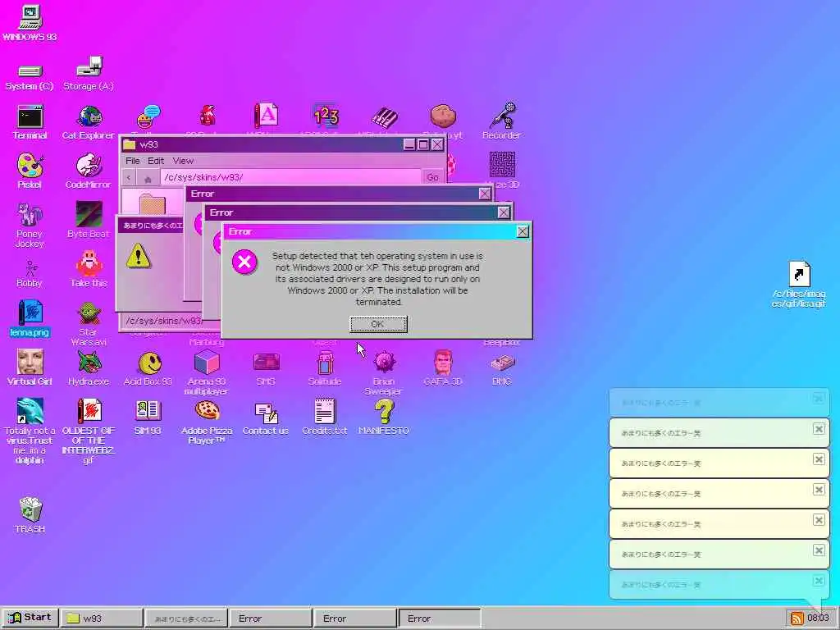Open the Take this icon
Image resolution: width=840 pixels, height=630 pixels.
tap(89, 264)
